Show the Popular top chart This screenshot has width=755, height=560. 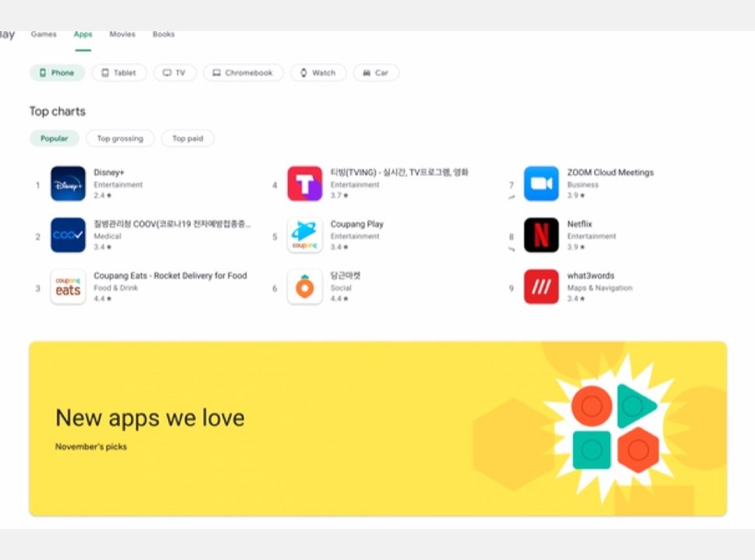54,138
